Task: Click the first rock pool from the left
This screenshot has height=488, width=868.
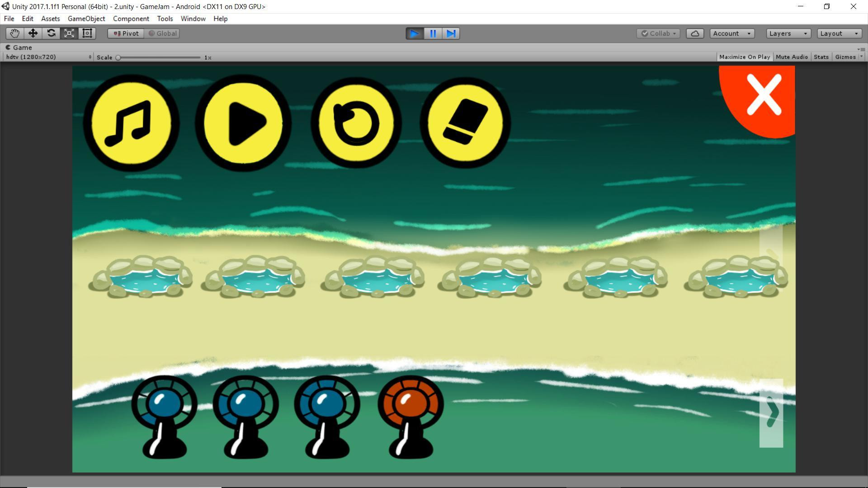Action: coord(141,277)
